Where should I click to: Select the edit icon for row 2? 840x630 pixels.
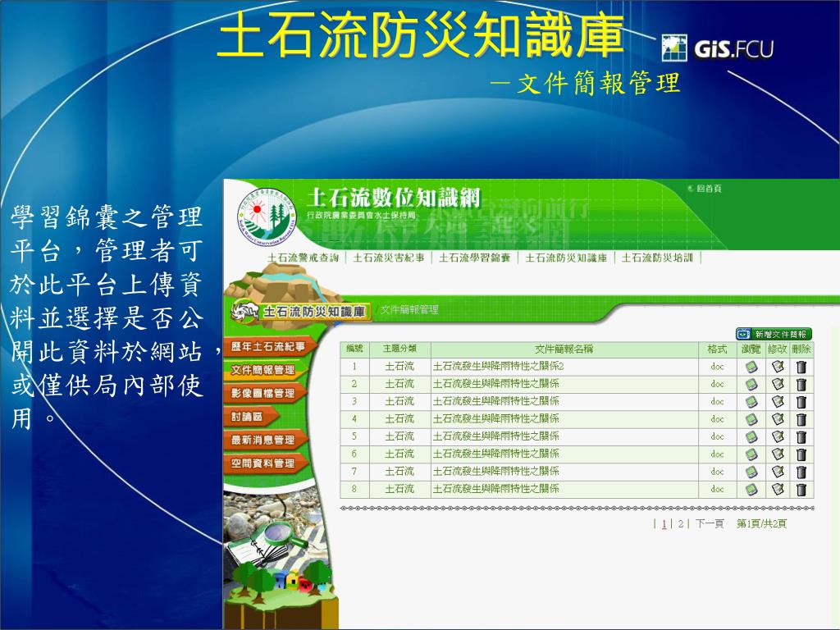coord(778,385)
